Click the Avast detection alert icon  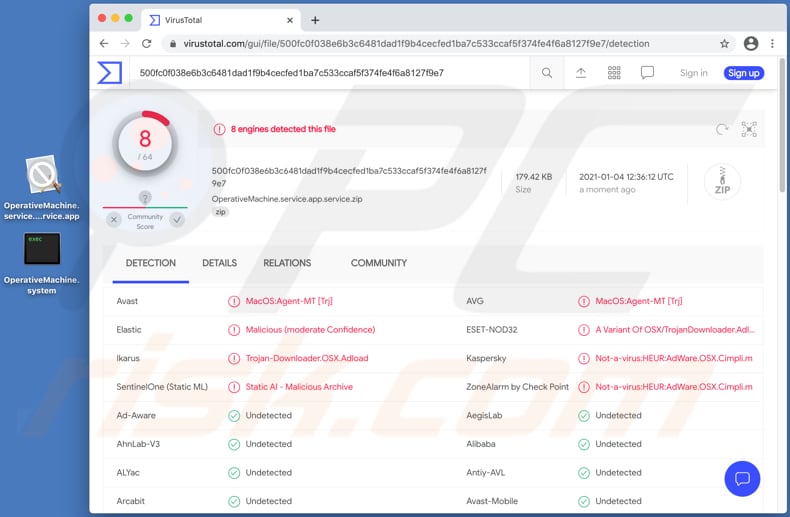coord(234,301)
